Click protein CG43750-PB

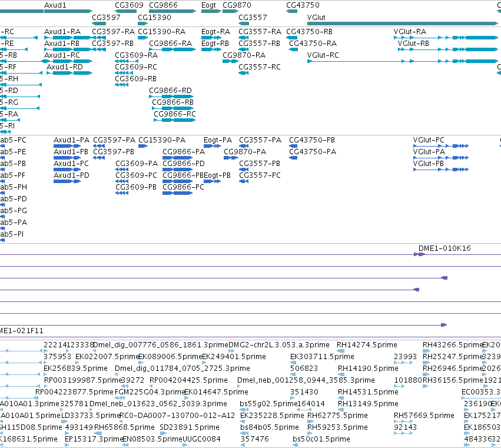click(312, 140)
